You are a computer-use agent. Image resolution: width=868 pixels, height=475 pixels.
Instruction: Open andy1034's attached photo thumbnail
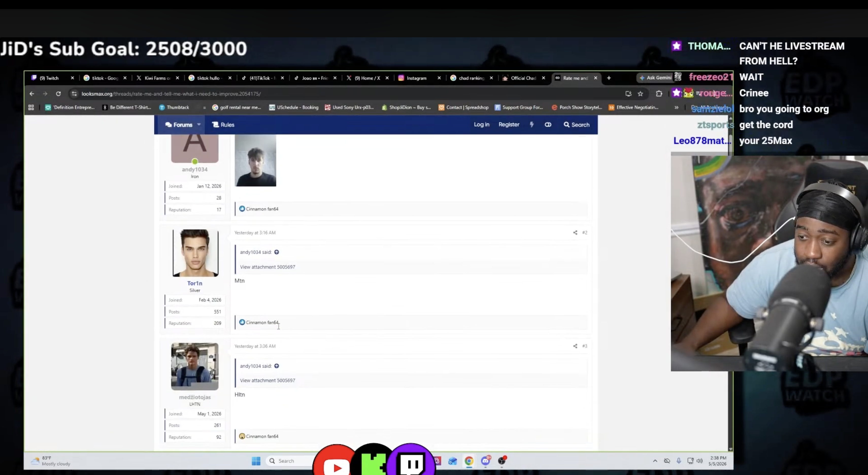[255, 160]
